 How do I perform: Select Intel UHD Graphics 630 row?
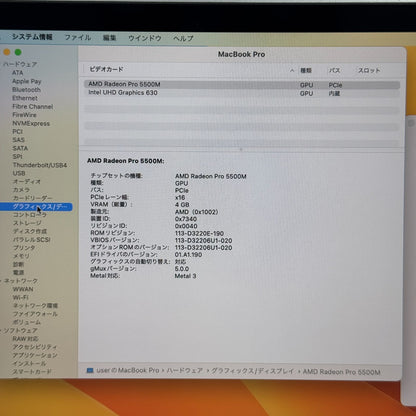[242, 93]
